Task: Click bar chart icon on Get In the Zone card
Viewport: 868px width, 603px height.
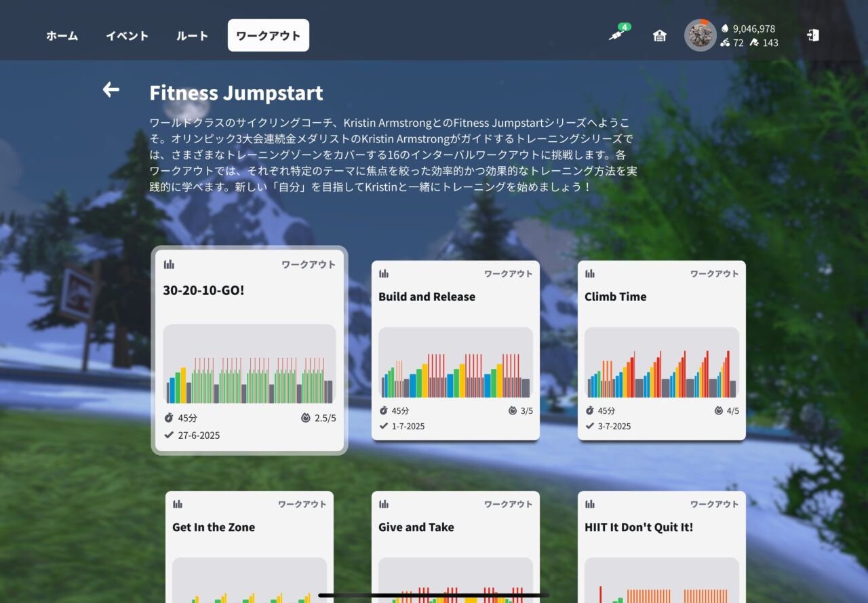Action: [178, 504]
